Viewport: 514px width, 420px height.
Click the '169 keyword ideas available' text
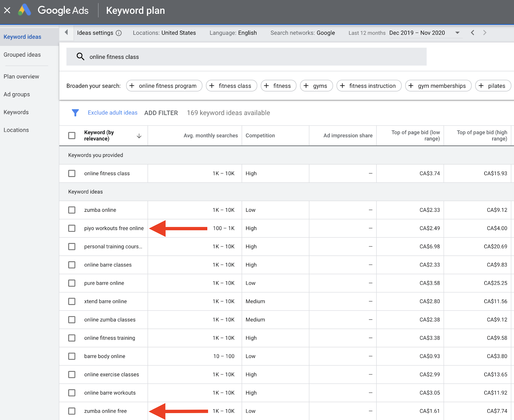coord(228,113)
